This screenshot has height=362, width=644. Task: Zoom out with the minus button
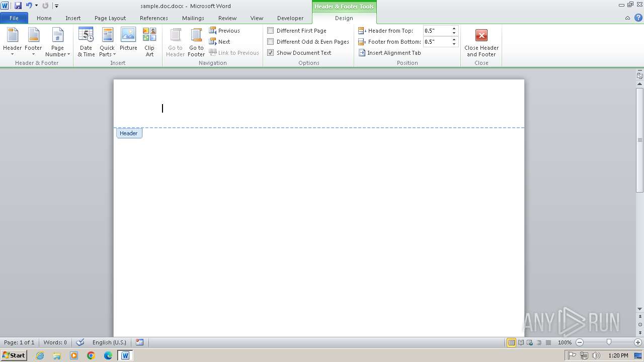pyautogui.click(x=580, y=342)
